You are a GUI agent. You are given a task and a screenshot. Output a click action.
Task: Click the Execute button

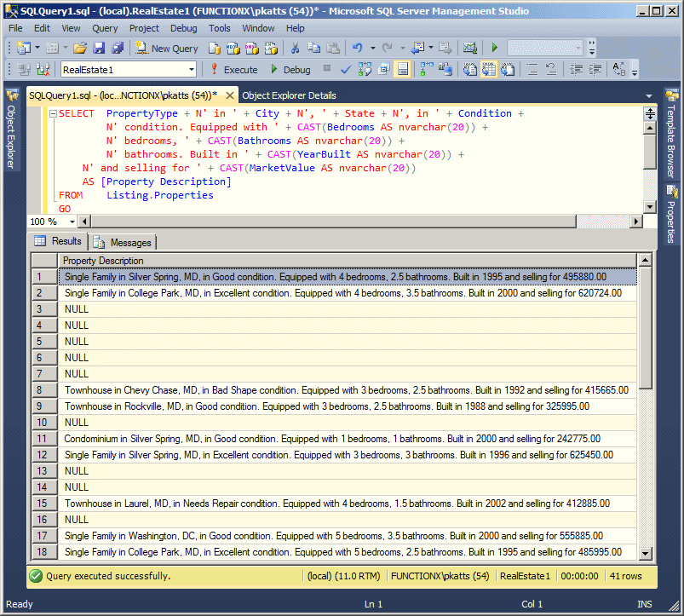coord(233,69)
